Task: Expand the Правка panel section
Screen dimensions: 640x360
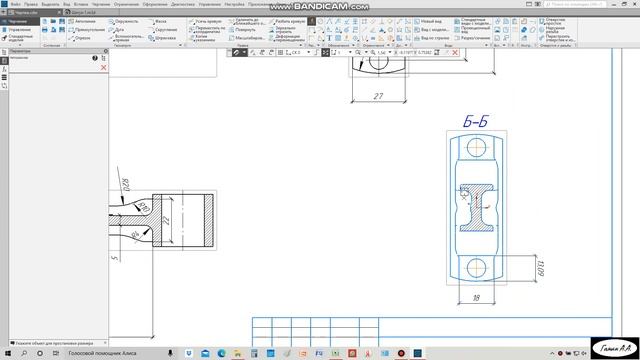Action: [300, 45]
